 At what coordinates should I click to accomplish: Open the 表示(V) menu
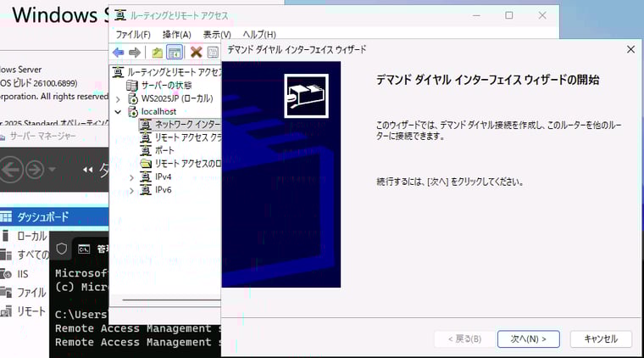point(217,35)
